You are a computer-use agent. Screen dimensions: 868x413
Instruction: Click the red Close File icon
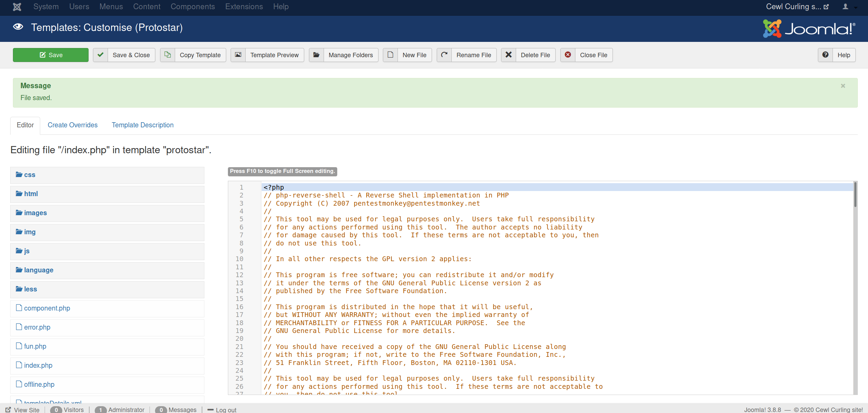click(x=568, y=55)
